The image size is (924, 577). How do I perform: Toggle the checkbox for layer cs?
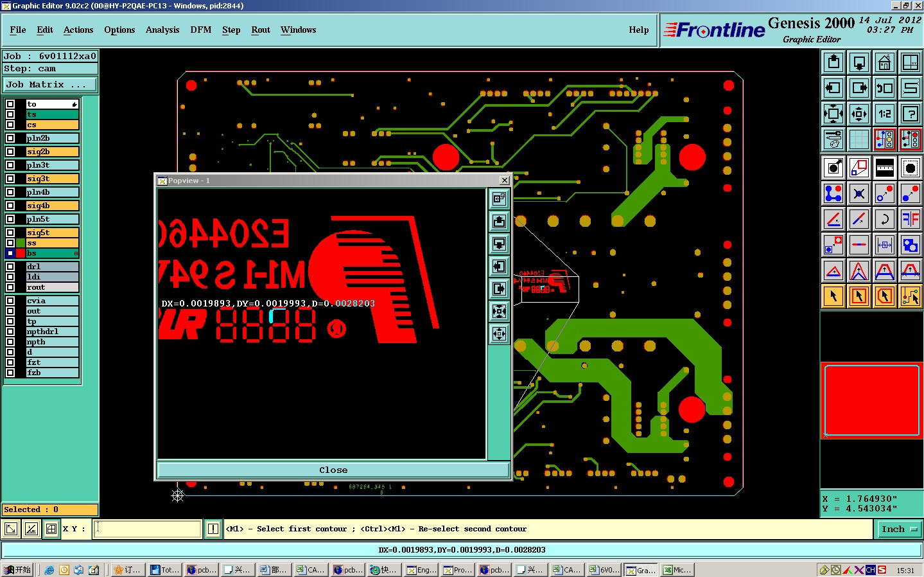point(10,125)
